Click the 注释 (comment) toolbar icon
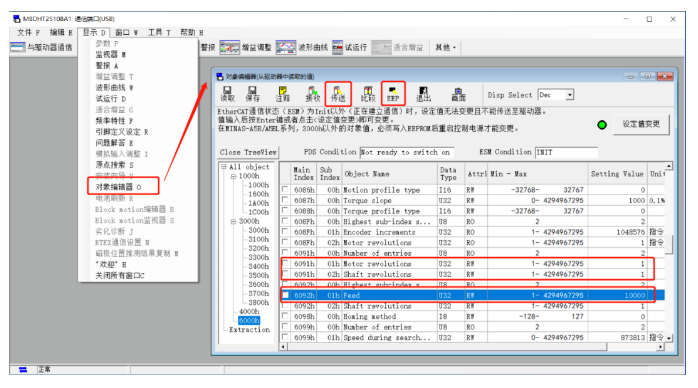 [283, 94]
